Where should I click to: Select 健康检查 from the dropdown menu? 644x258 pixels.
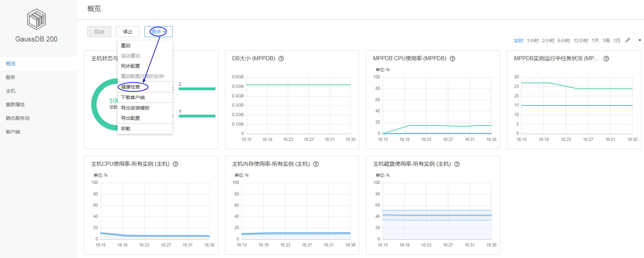130,87
